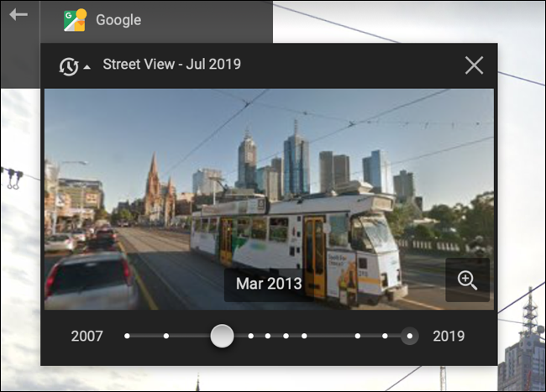
Task: Expand the small arrow beside the clock icon
Action: coord(87,68)
